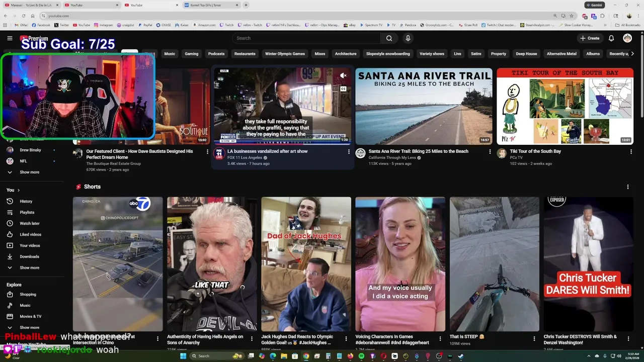Screen dimensions: 644x362
Task: Open Your videos in sidebar
Action: [30, 245]
